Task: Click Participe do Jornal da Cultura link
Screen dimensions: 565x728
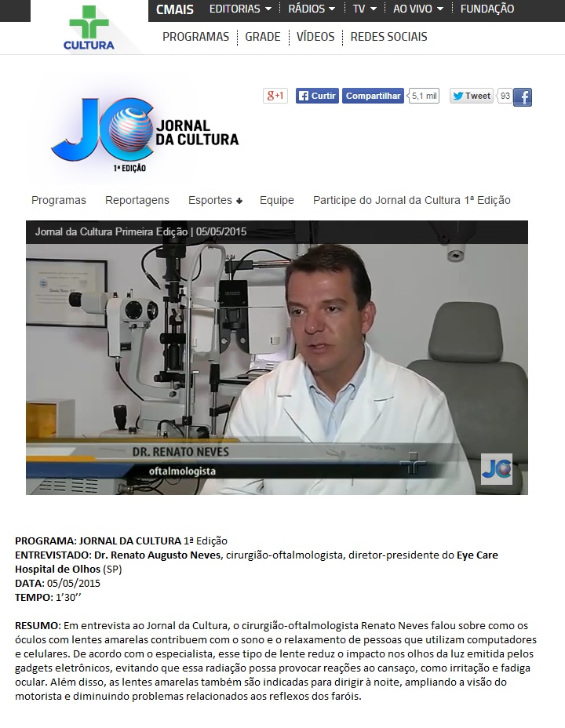Action: click(411, 200)
